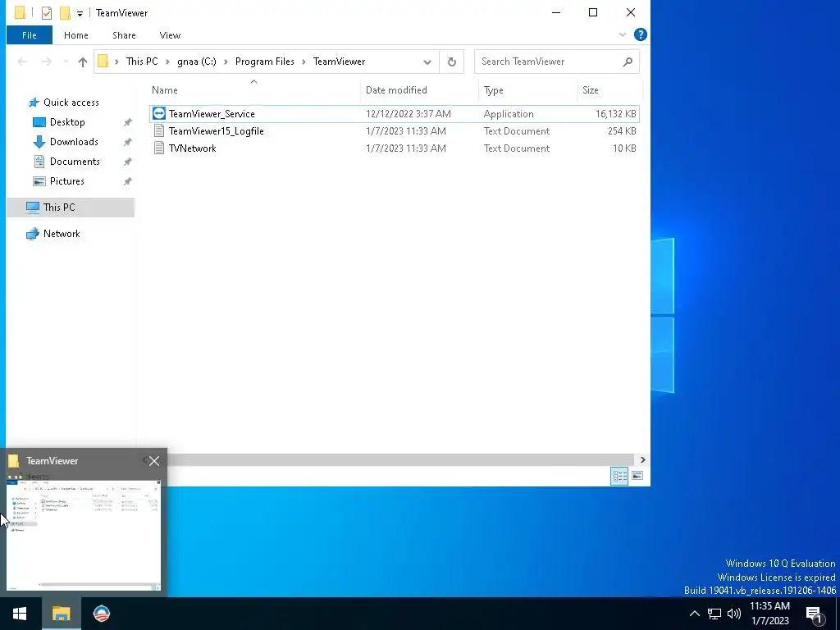Open Desktop in navigation pane
The image size is (840, 630).
67,122
